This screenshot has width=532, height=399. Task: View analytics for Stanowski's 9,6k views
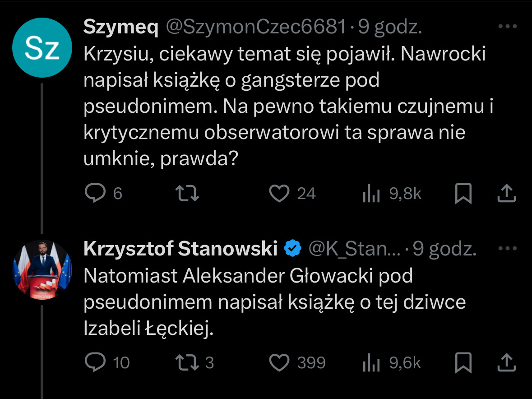coord(370,363)
